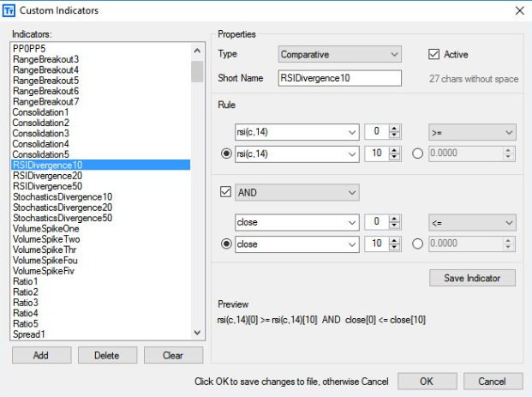Select StochasticsDivergence20 indicator

click(x=100, y=208)
